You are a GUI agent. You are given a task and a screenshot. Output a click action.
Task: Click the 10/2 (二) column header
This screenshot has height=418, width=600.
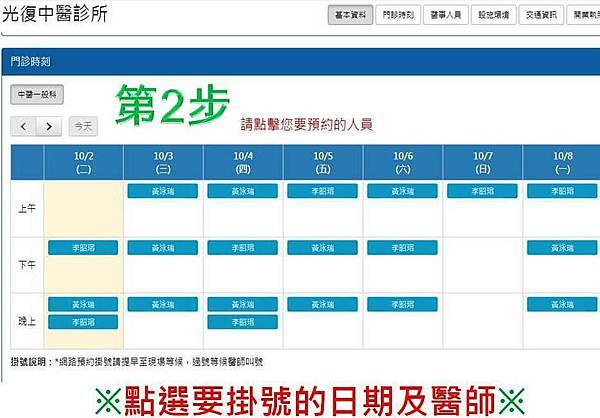click(x=83, y=162)
